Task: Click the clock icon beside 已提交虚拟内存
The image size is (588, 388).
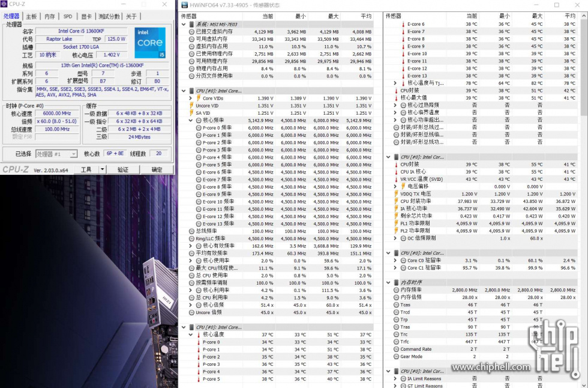Action: coord(191,32)
